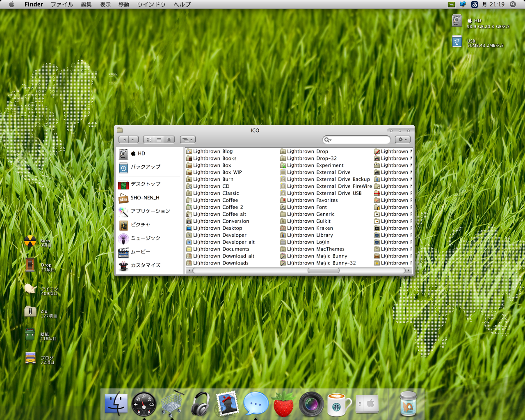Open the 表示 menu
Screen dimensions: 525x420
pyautogui.click(x=105, y=4)
